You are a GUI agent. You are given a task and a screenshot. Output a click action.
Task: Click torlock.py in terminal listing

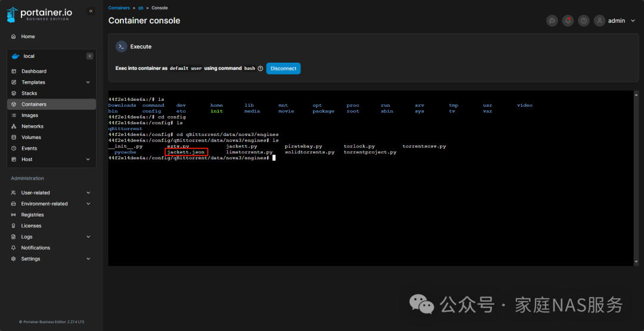click(360, 146)
